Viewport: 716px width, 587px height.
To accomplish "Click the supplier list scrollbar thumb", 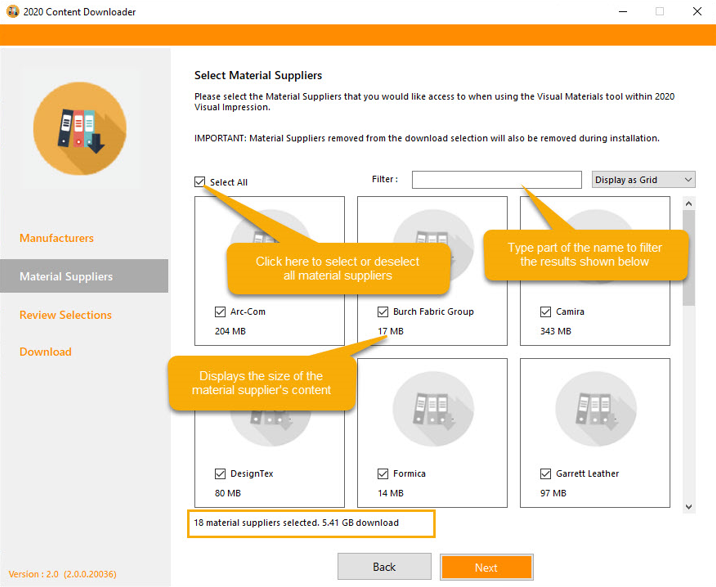I will pos(689,258).
